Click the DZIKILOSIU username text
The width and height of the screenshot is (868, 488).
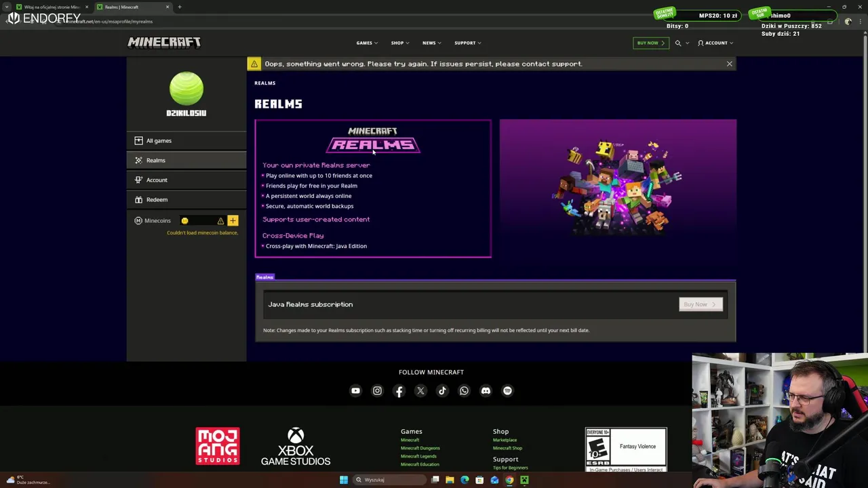click(x=186, y=113)
